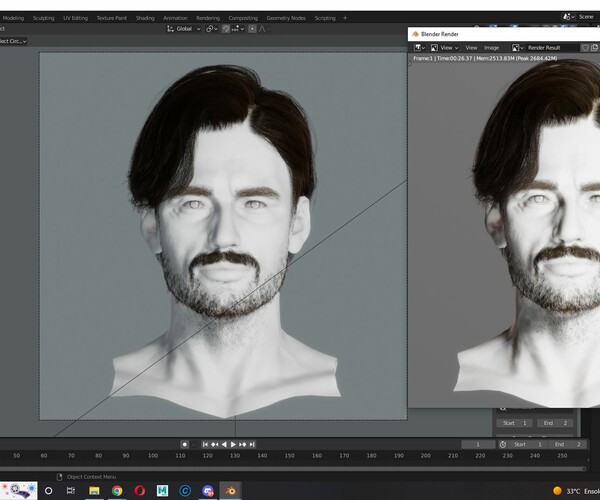Jump to previous keyframe
Image resolution: width=600 pixels, height=500 pixels.
(215, 445)
